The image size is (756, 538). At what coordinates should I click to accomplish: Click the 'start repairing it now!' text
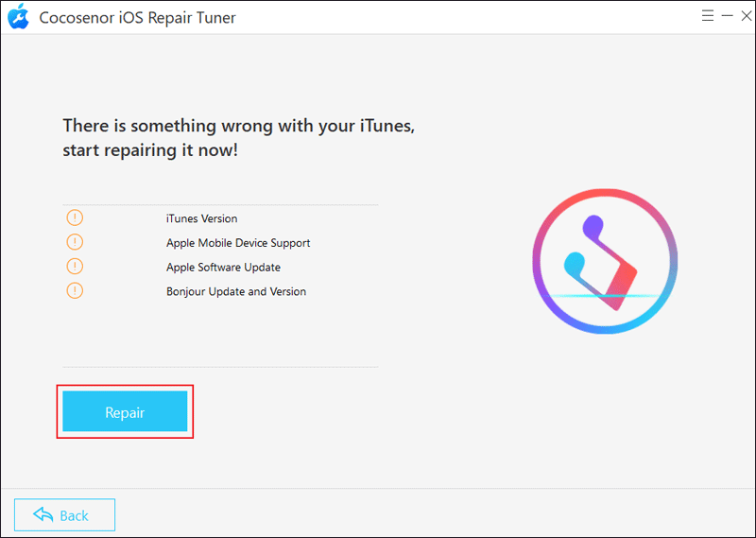click(150, 150)
